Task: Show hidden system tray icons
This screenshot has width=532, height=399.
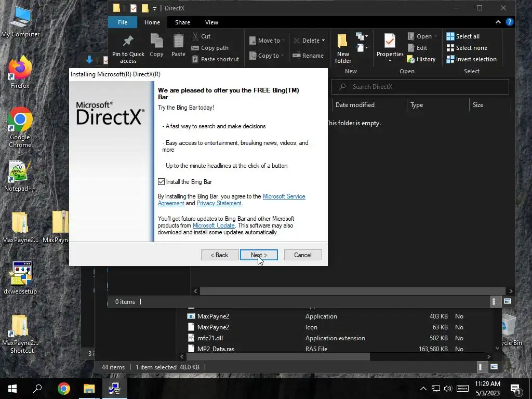Action: pos(423,389)
